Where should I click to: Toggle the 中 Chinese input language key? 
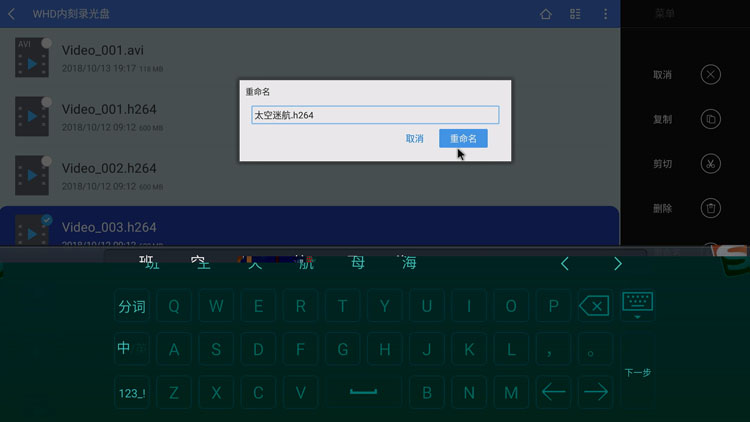pyautogui.click(x=131, y=349)
